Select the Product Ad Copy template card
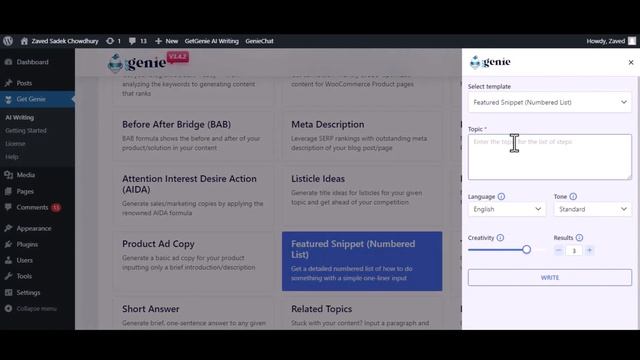 click(193, 261)
